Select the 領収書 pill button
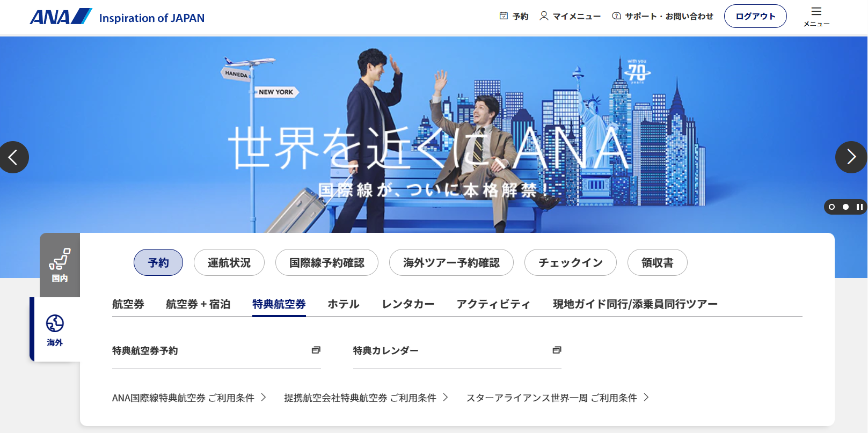The height and width of the screenshot is (433, 868). tap(658, 262)
